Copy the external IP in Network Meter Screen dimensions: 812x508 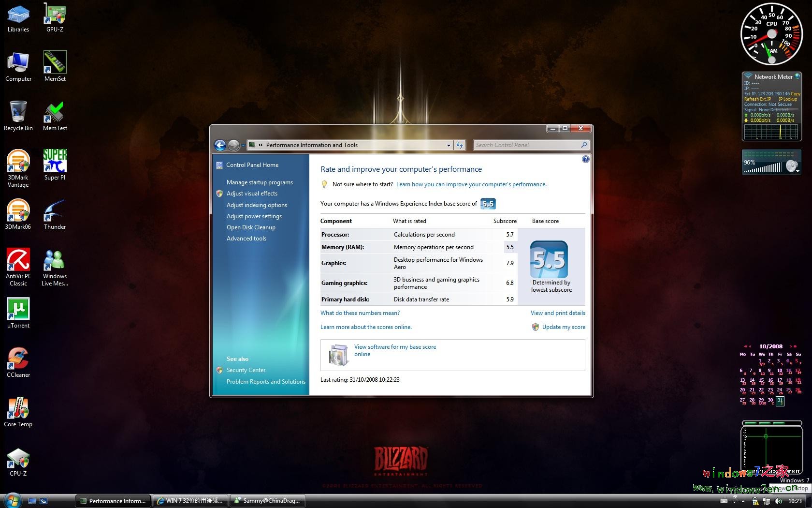(796, 94)
